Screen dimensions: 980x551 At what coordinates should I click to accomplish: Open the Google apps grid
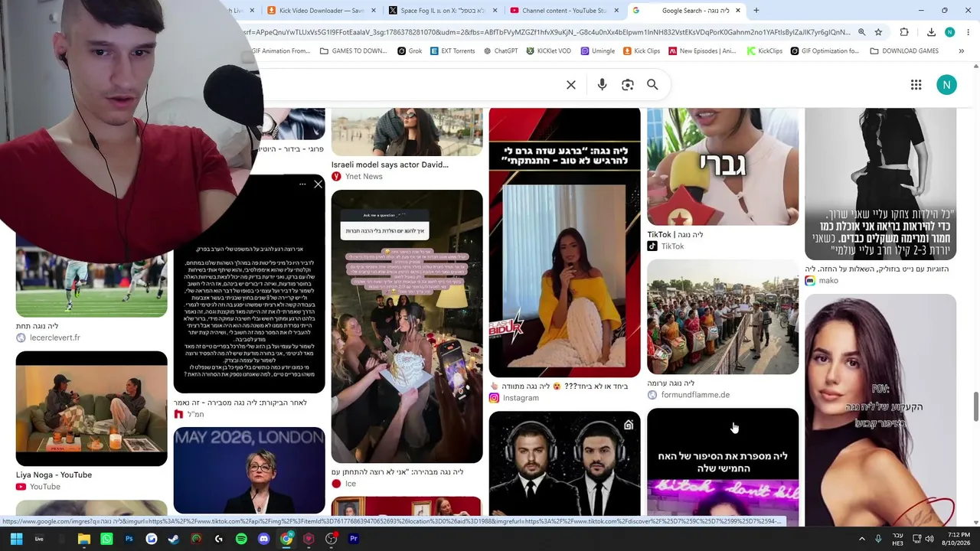pyautogui.click(x=916, y=85)
